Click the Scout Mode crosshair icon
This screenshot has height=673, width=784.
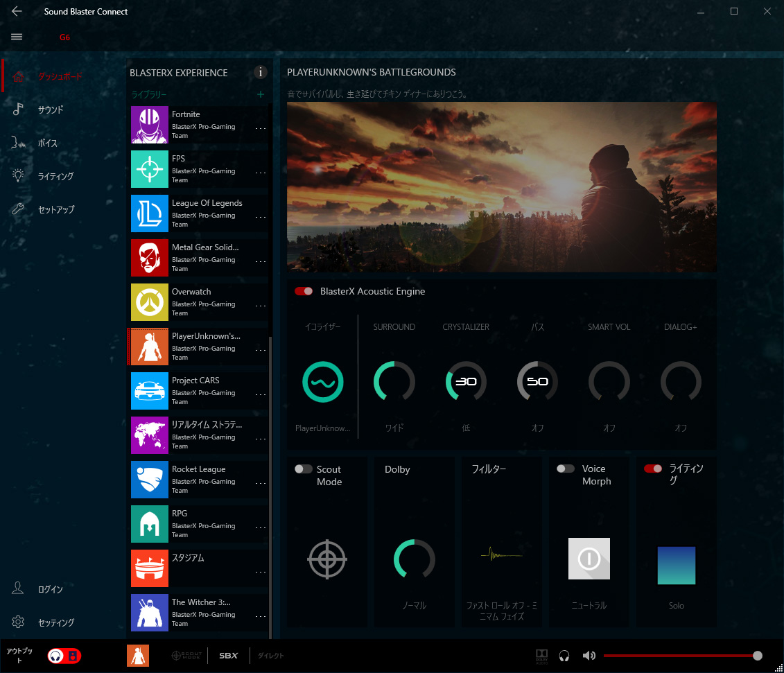327,559
